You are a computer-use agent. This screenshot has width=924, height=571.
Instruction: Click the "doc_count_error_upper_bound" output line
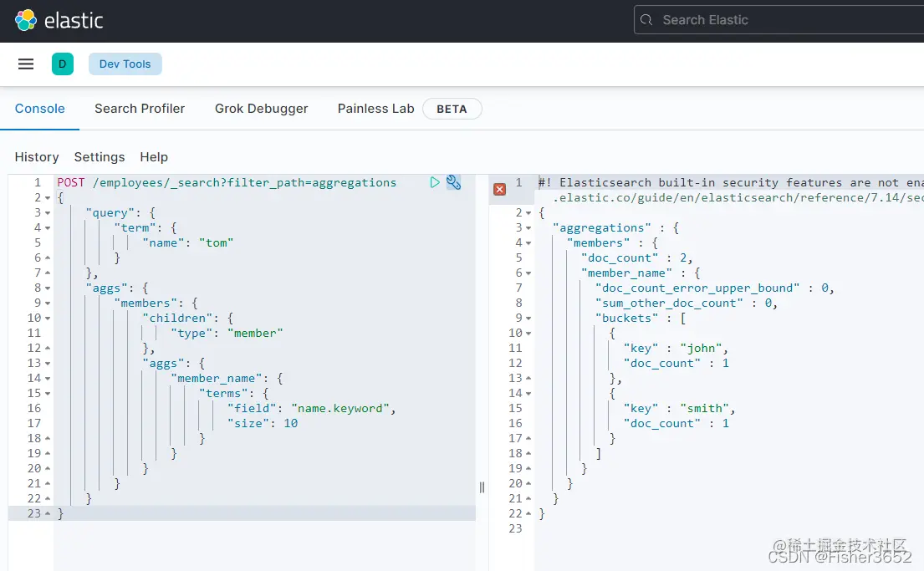coord(715,288)
